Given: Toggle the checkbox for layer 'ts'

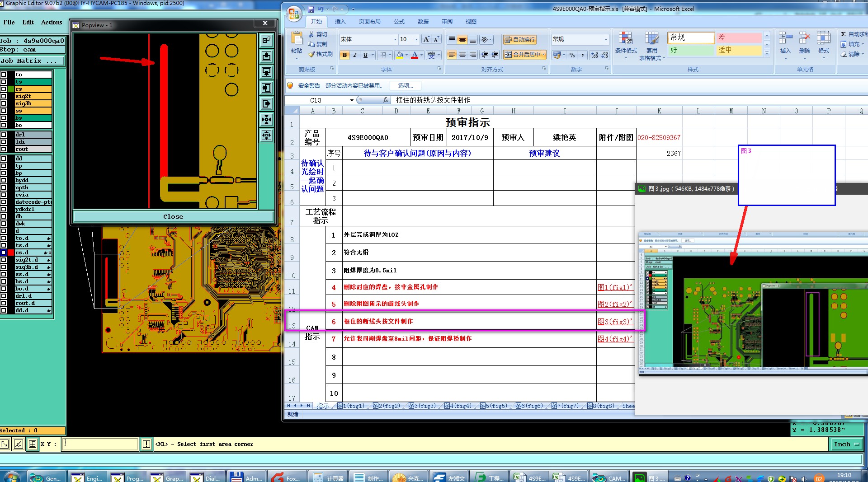Looking at the screenshot, I should (4, 82).
